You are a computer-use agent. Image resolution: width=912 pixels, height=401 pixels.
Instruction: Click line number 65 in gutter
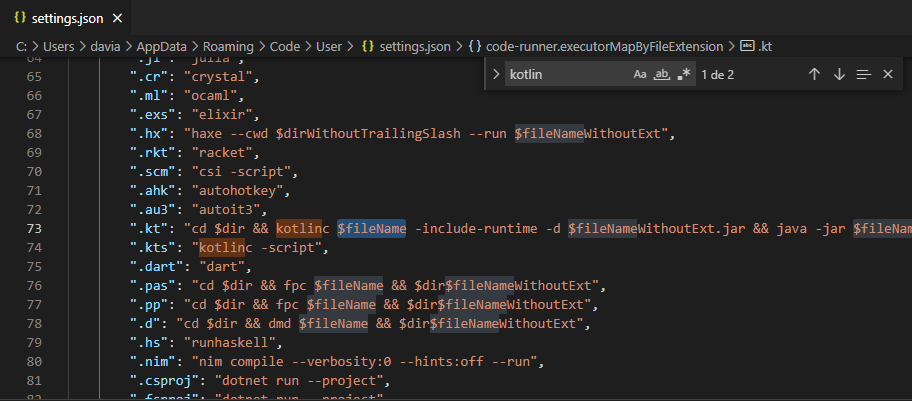(x=34, y=77)
